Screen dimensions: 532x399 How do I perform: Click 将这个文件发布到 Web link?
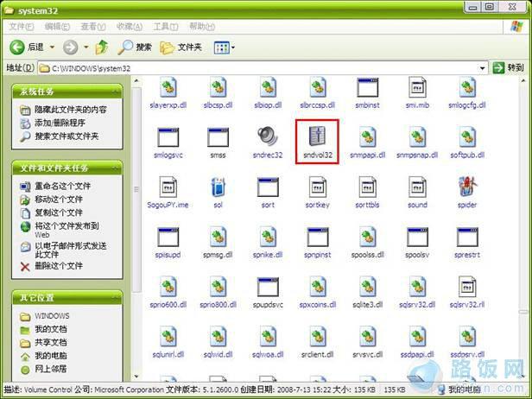pyautogui.click(x=66, y=230)
